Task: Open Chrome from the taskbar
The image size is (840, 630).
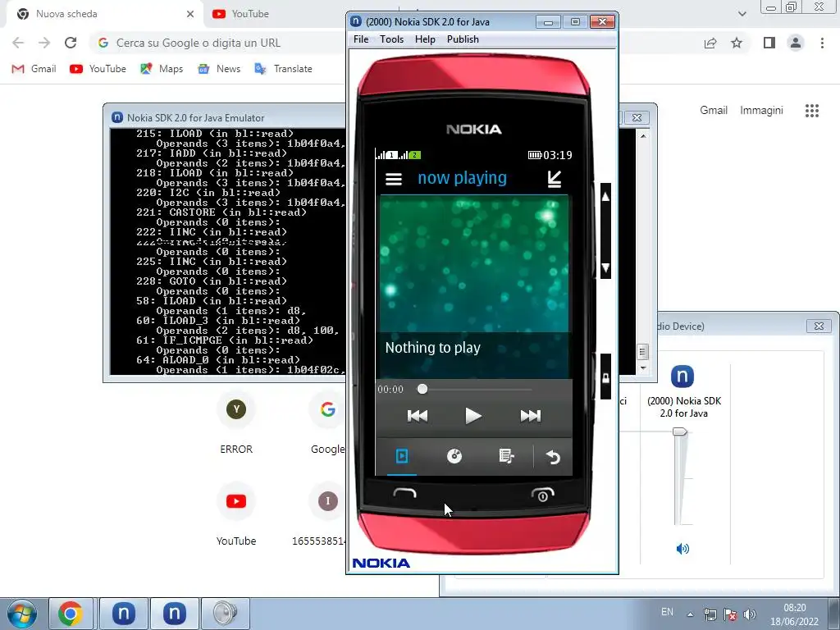Action: (71, 614)
